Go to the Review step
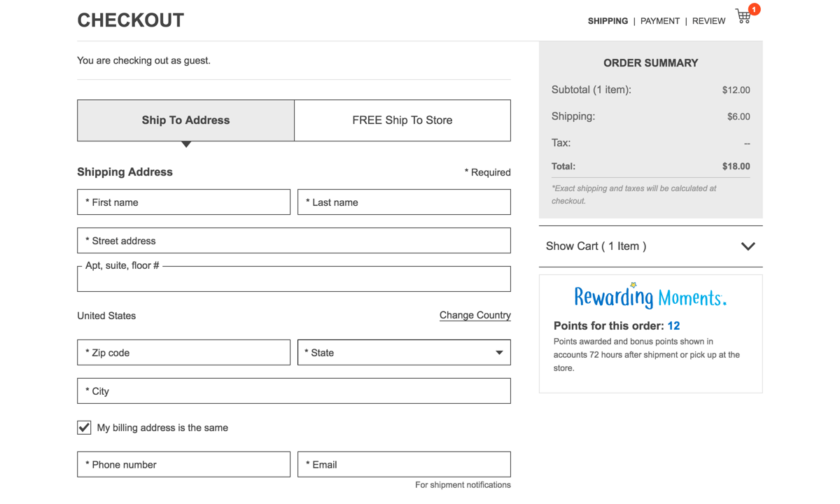Viewport: 840px width, 504px height. [708, 21]
